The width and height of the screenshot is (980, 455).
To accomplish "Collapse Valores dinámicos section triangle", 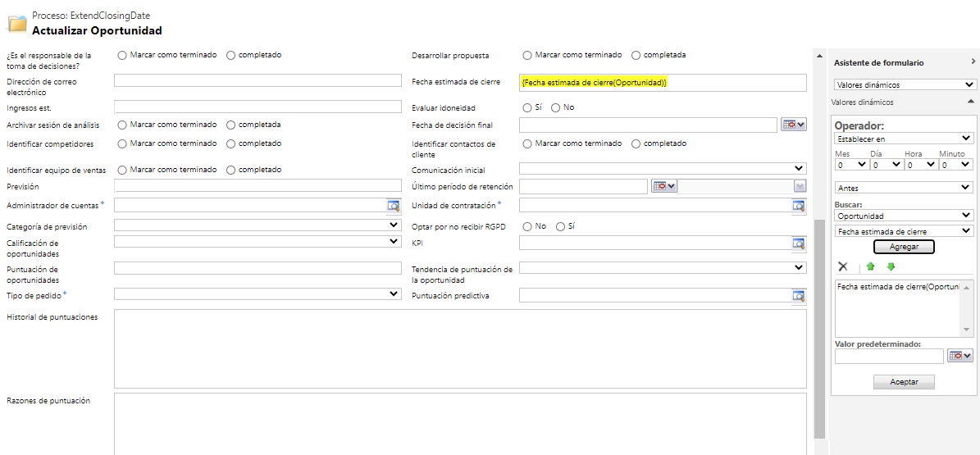I will coord(970,102).
